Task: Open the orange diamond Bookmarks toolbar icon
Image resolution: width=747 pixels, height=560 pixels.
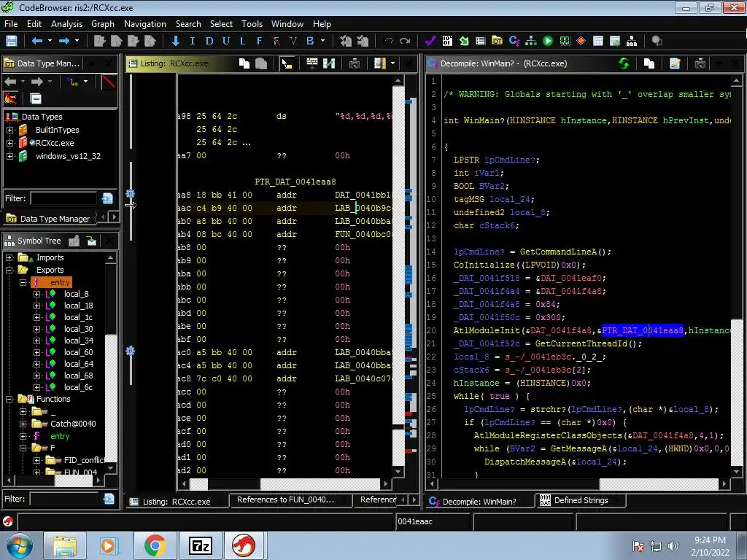Action: 581,41
